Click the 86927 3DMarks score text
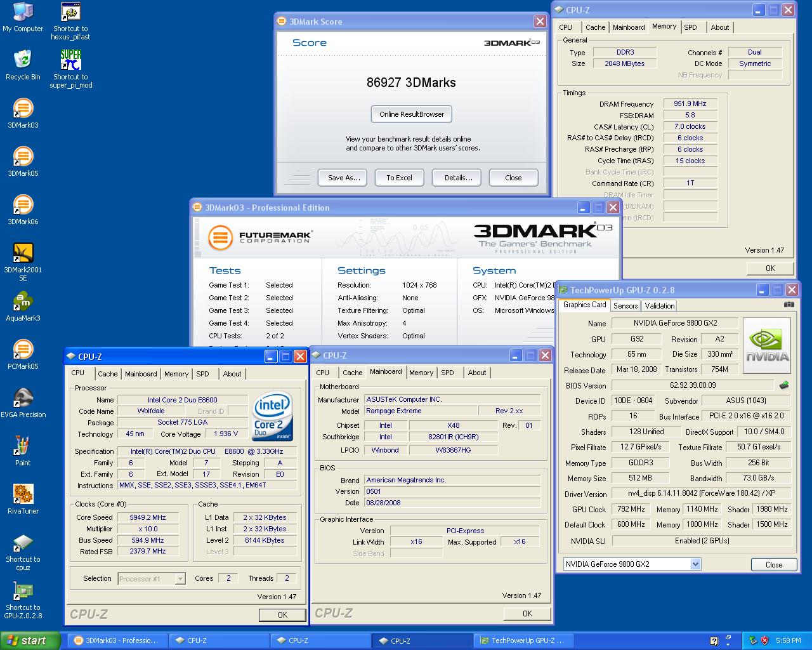 coord(411,83)
